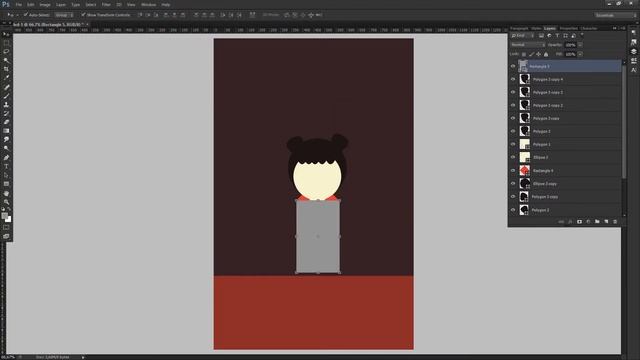The image size is (640, 360).
Task: Click the Opacity percentage field
Action: (571, 45)
